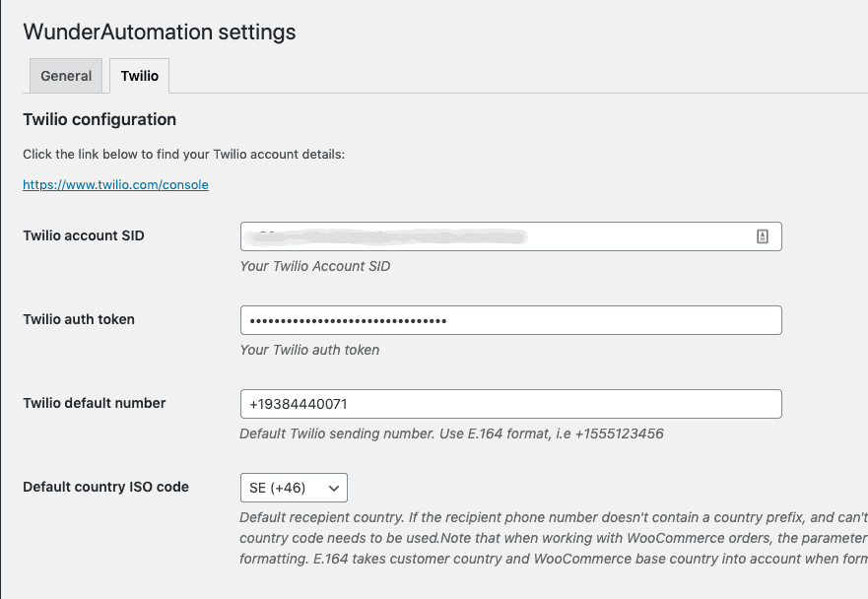
Task: Click the "Default country ISO code" label
Action: [105, 487]
